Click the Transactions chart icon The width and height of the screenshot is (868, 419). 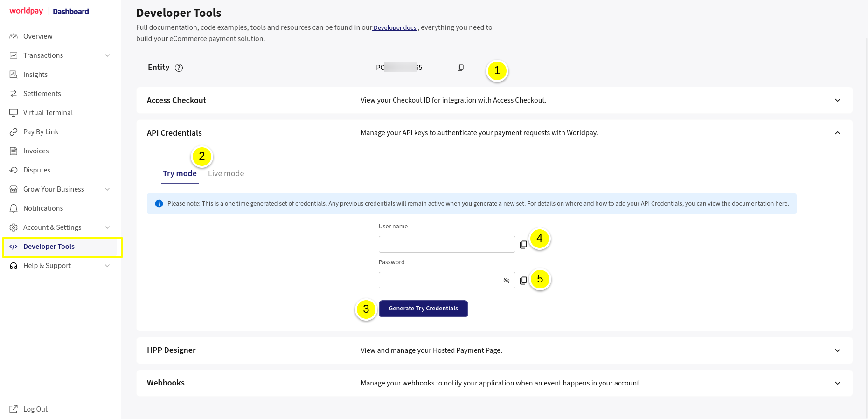click(14, 55)
